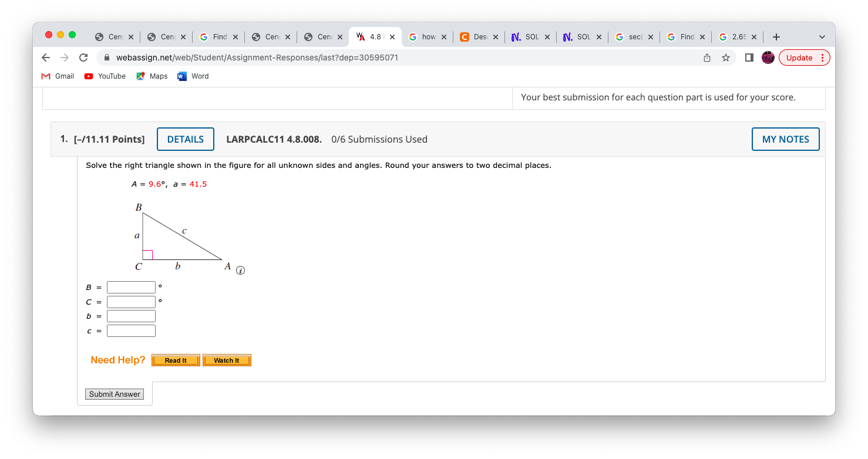Reload the WebAssign page
Image resolution: width=868 pixels, height=459 pixels.
(83, 58)
